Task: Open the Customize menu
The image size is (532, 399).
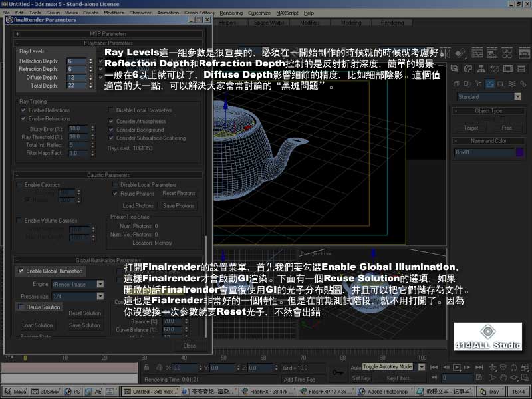Action: click(259, 13)
